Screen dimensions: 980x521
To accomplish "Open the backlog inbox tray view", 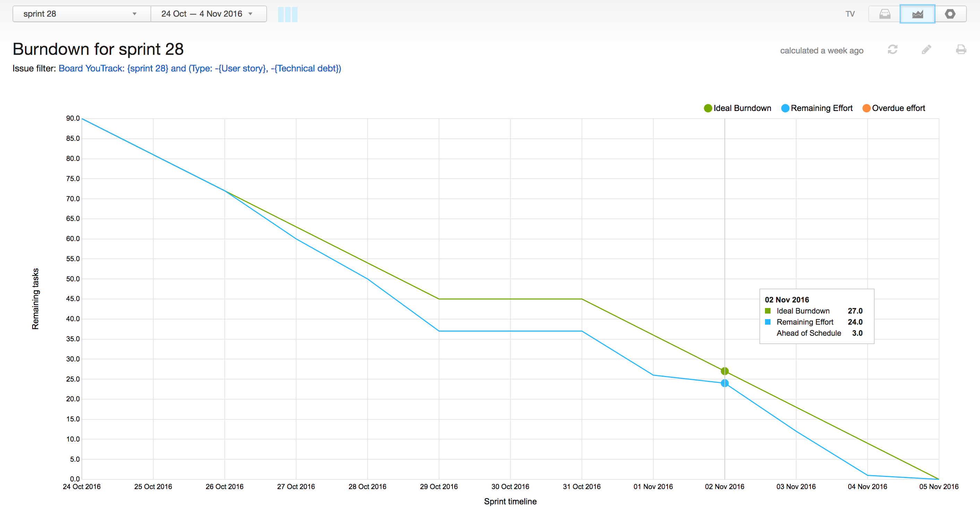I will pos(885,14).
